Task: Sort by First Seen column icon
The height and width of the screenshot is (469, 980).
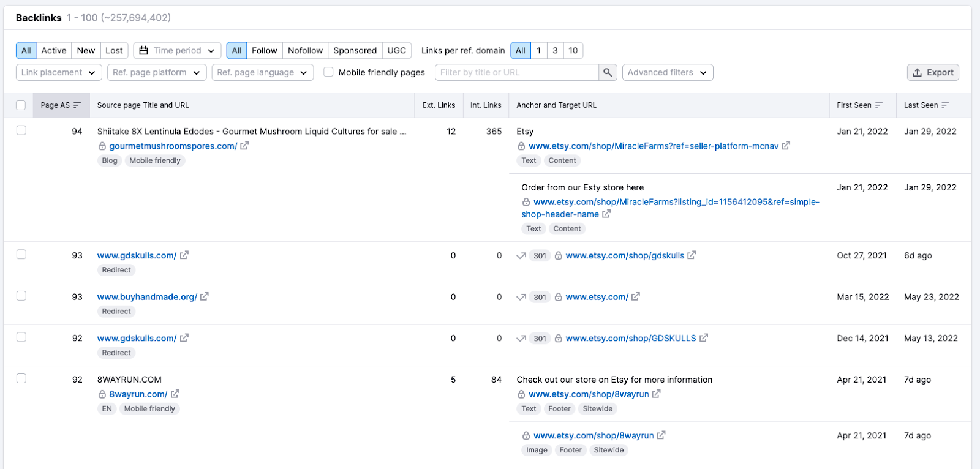Action: click(x=879, y=105)
